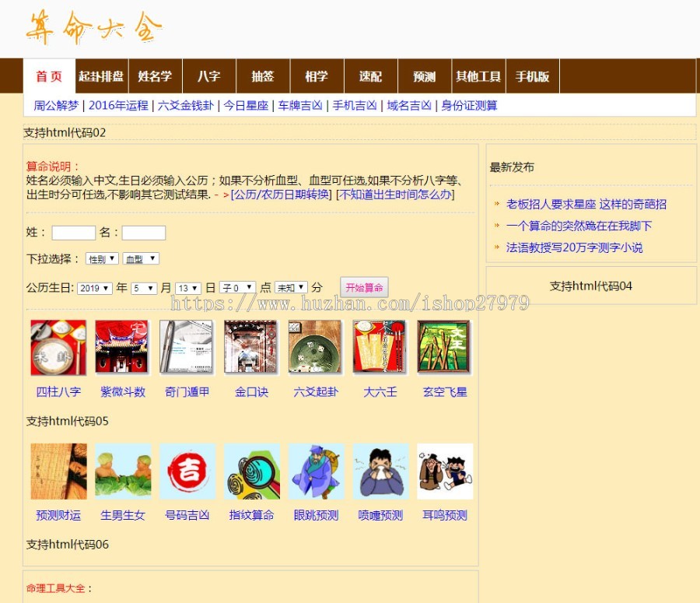Image resolution: width=700 pixels, height=603 pixels.
Task: Open the 预测财运 icon image
Action: tap(58, 472)
